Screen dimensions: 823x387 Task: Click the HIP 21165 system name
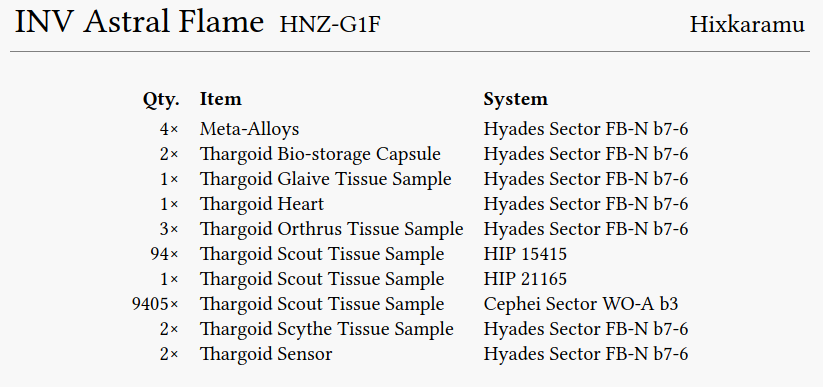tap(525, 279)
